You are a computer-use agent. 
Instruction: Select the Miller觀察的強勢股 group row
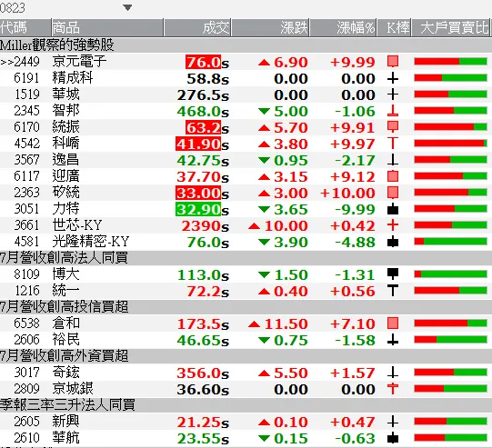(x=246, y=45)
